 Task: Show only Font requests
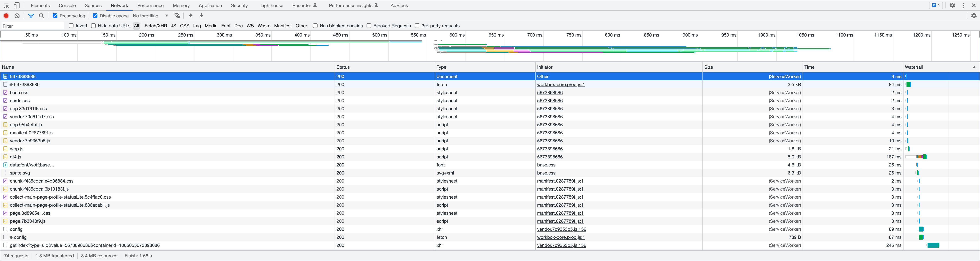[226, 25]
